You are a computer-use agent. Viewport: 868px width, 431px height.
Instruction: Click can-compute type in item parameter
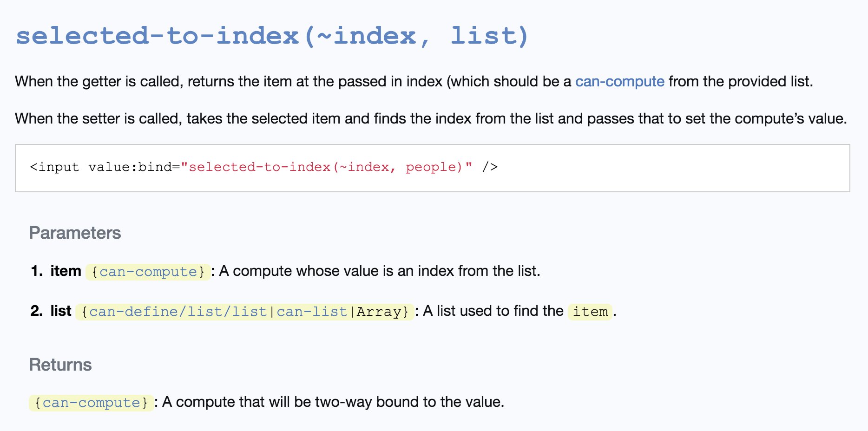pyautogui.click(x=148, y=271)
